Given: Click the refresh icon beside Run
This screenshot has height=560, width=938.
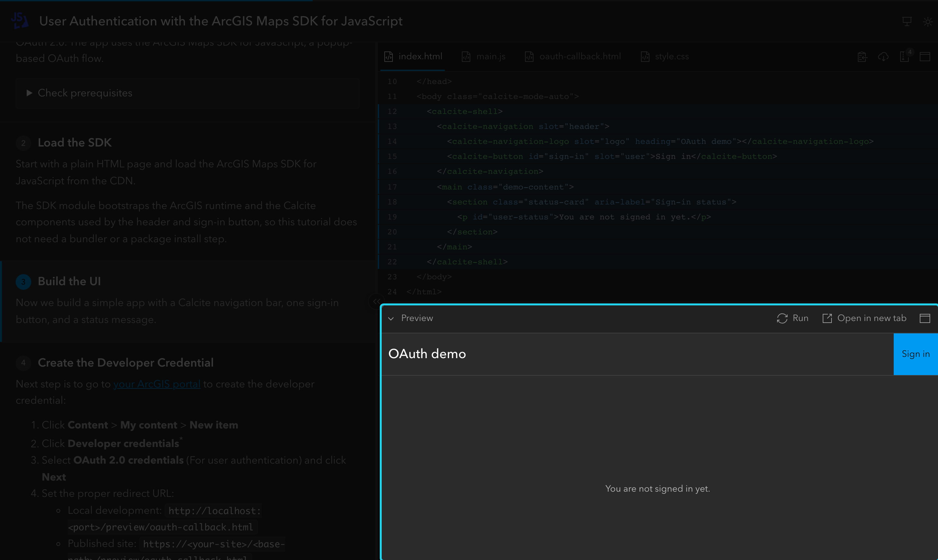Looking at the screenshot, I should coord(782,318).
